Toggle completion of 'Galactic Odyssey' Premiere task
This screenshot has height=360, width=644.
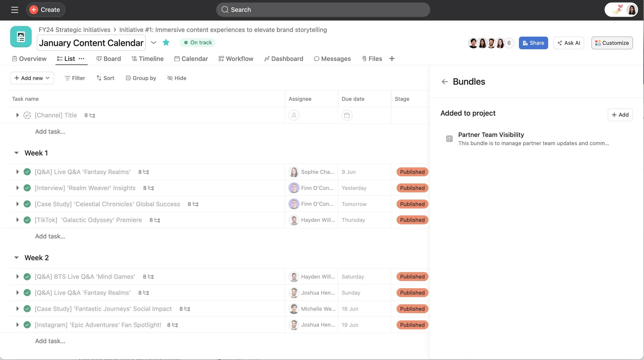click(x=27, y=220)
